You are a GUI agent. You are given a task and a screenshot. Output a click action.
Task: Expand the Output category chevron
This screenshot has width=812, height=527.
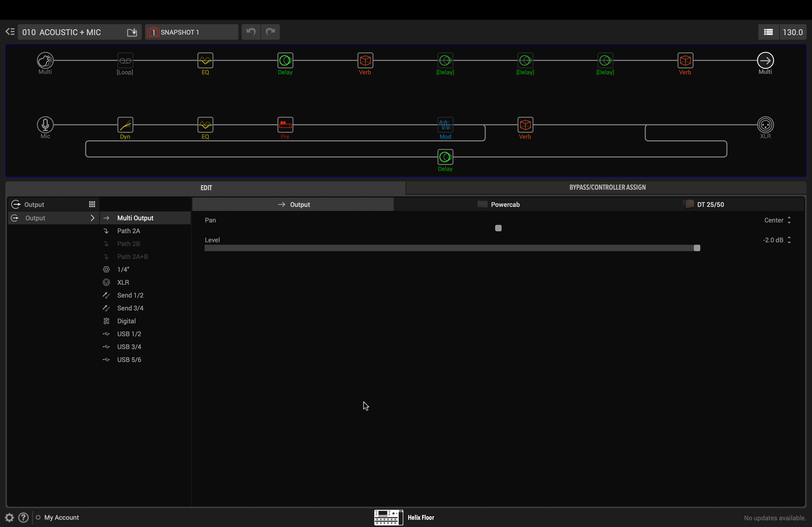click(92, 218)
